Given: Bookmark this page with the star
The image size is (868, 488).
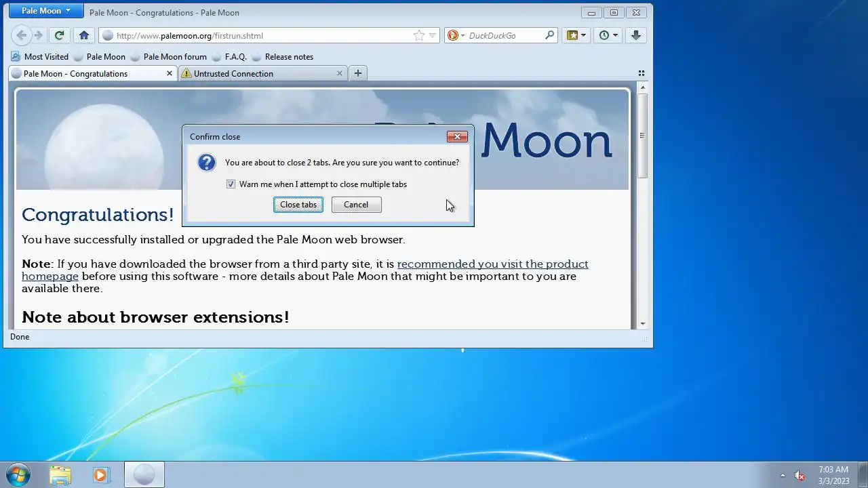Looking at the screenshot, I should tap(419, 35).
